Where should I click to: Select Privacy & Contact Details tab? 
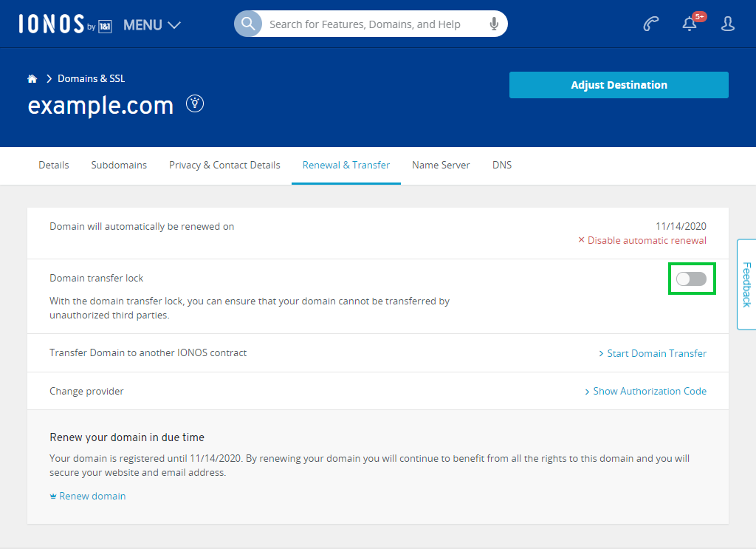coord(224,165)
